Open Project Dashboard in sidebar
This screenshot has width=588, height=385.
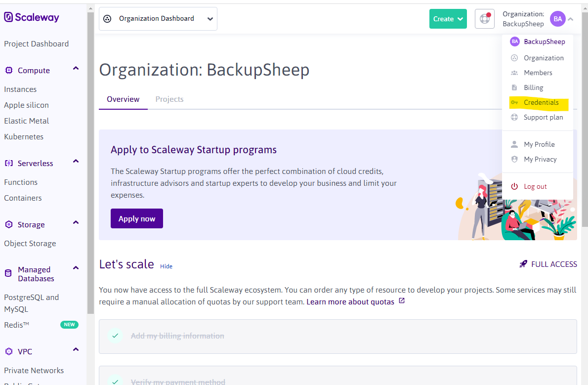pos(37,43)
